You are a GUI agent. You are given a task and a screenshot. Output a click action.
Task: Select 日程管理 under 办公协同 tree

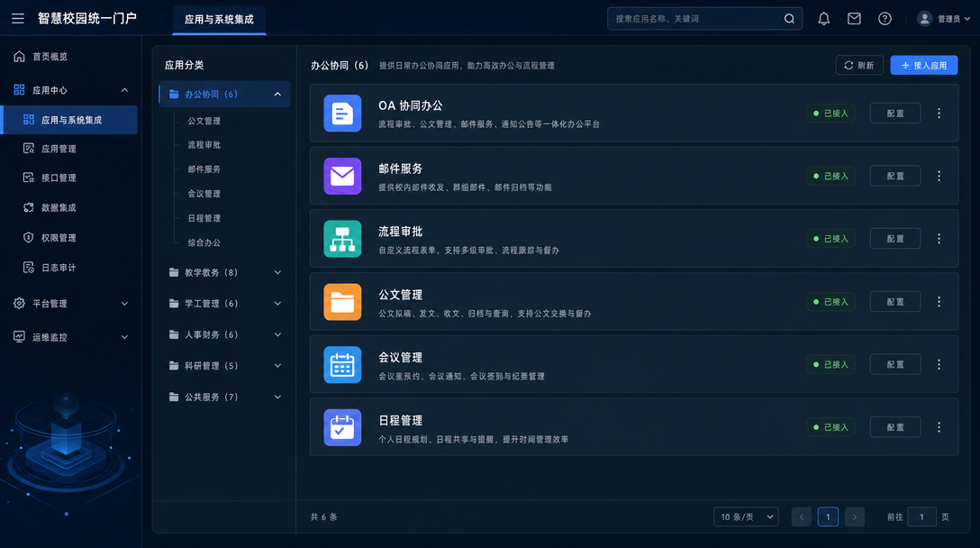204,218
